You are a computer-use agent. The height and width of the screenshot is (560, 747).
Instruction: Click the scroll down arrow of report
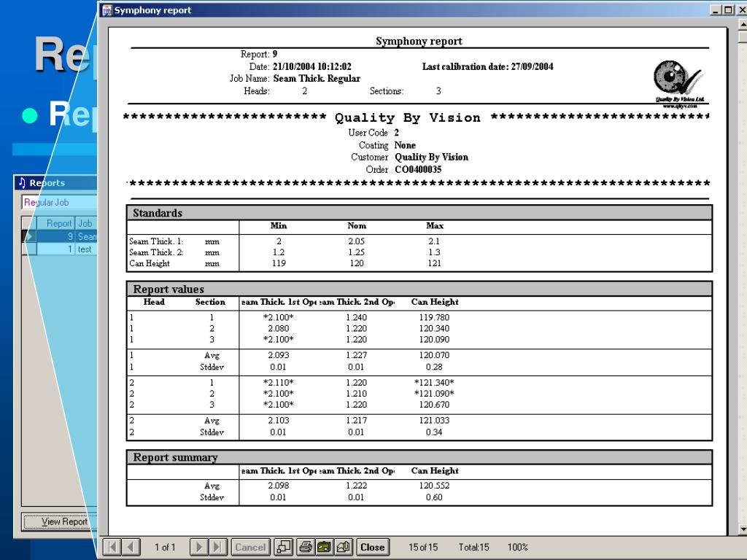(x=742, y=529)
